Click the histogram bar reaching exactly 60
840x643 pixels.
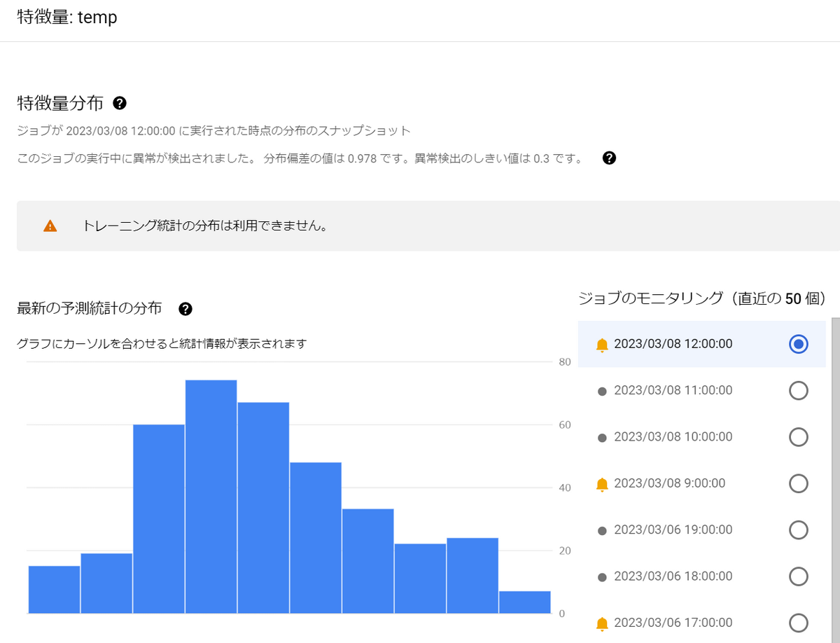coord(159,519)
